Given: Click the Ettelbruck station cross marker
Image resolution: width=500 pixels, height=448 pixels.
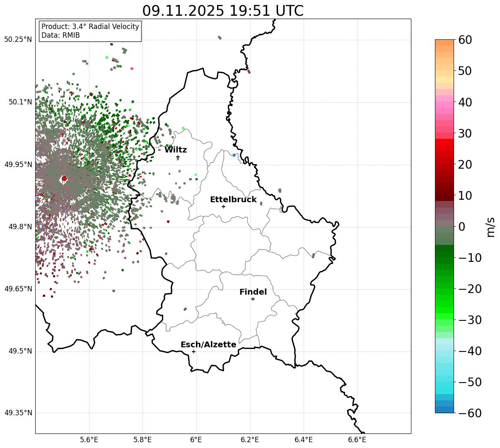Looking at the screenshot, I should 223,206.
